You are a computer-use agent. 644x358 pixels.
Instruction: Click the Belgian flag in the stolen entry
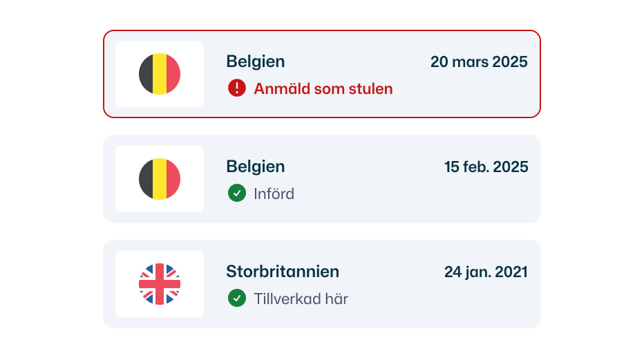[x=160, y=74]
